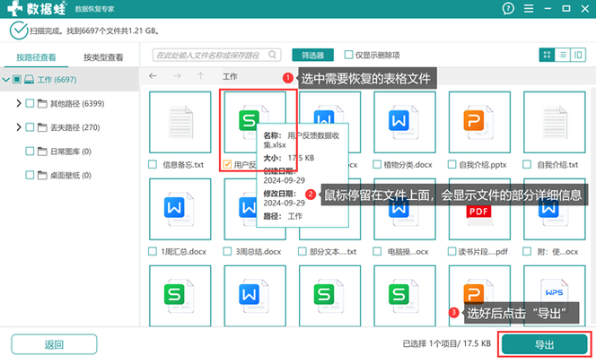
Task: Check the 部分文本 txt checkbox
Action: (x=302, y=251)
